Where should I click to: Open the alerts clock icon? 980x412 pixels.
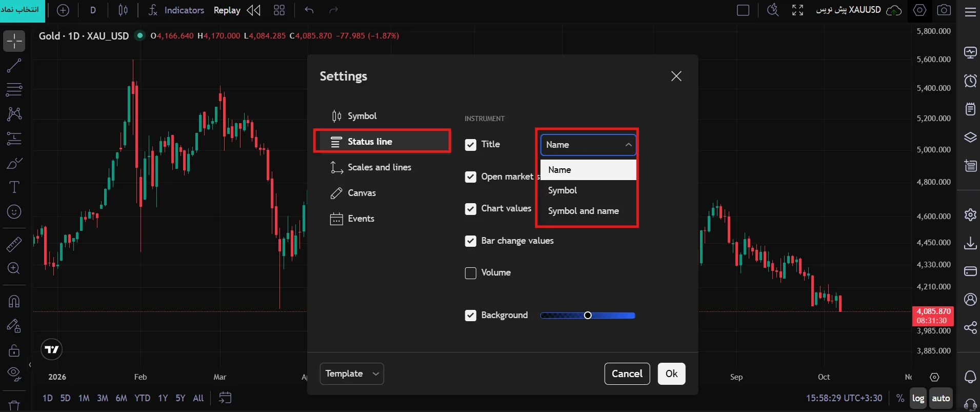click(970, 81)
